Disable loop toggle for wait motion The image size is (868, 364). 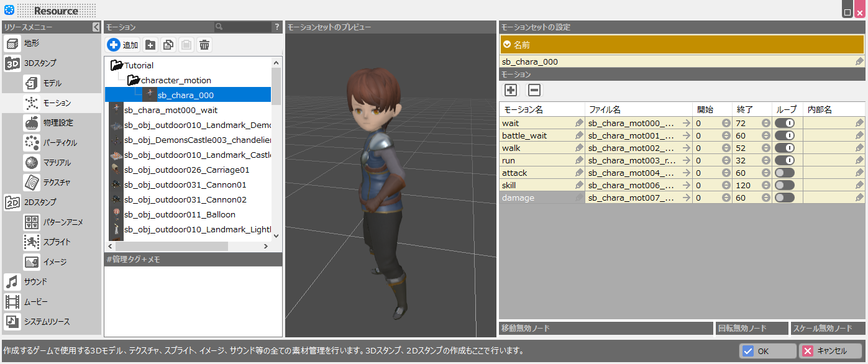point(784,123)
